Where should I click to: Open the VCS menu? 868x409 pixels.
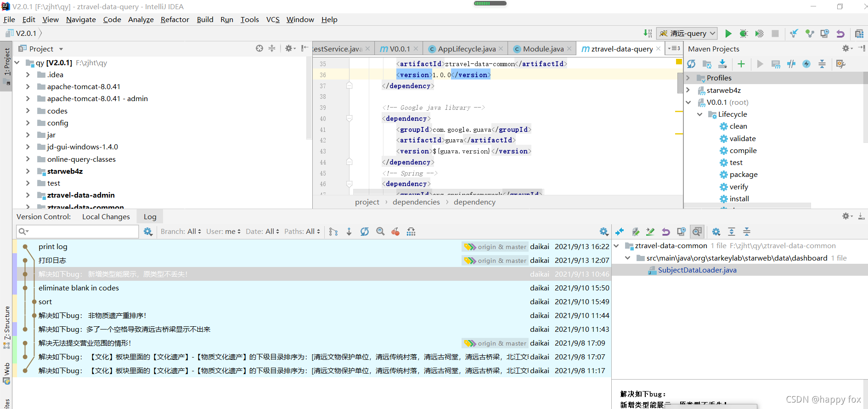(273, 19)
